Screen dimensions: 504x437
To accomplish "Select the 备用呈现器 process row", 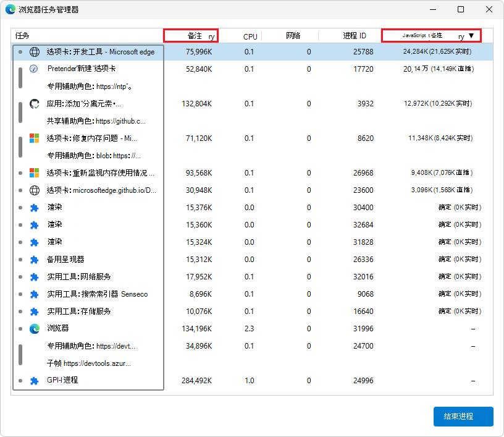I will [65, 260].
